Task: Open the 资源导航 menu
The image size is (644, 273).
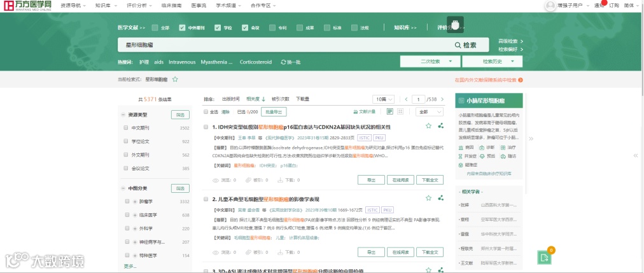Action: click(x=73, y=6)
